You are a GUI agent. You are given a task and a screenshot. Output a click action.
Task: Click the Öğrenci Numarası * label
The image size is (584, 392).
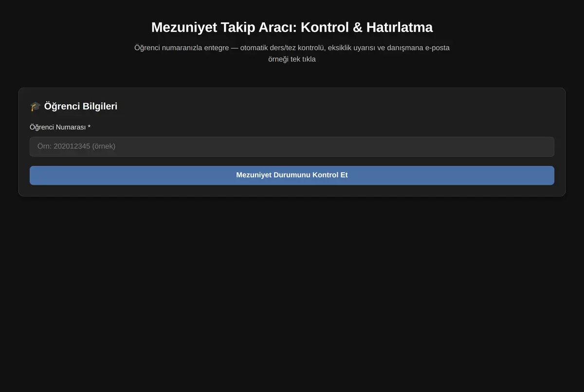60,127
